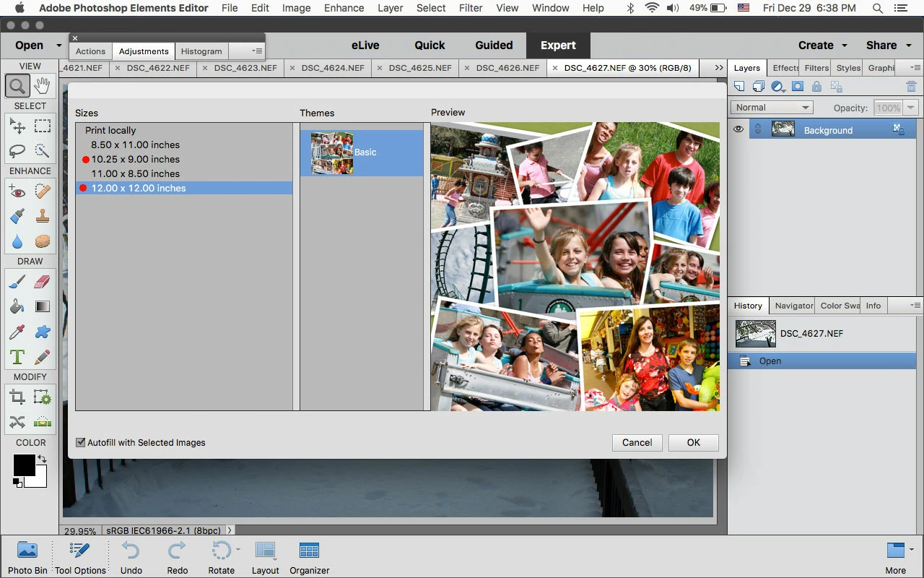Select the Quick Selection tool
Screen dimensions: 924x578
click(43, 151)
